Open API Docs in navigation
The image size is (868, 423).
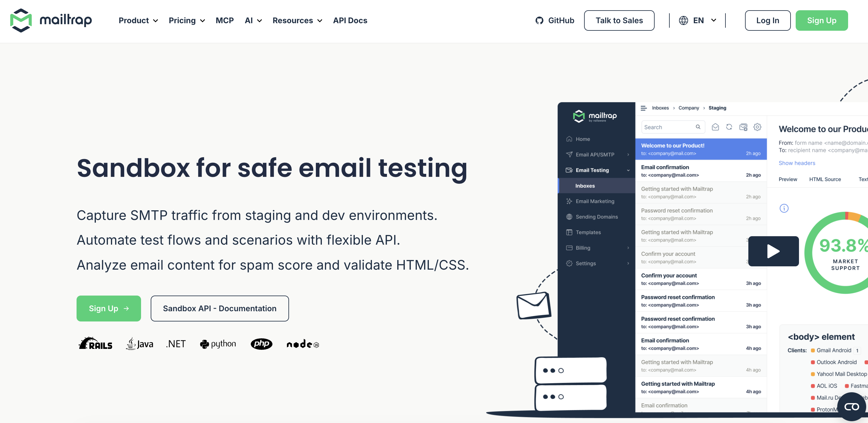coord(350,20)
